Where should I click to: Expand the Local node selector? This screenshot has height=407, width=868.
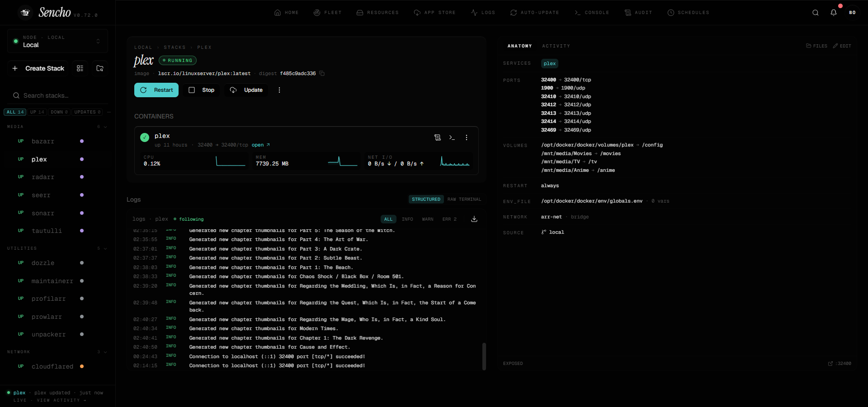point(57,41)
